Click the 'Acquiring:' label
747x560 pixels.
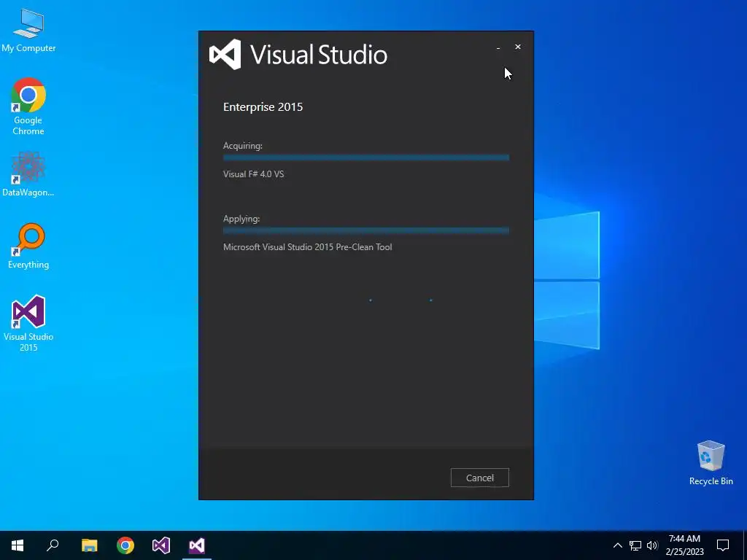tap(242, 146)
